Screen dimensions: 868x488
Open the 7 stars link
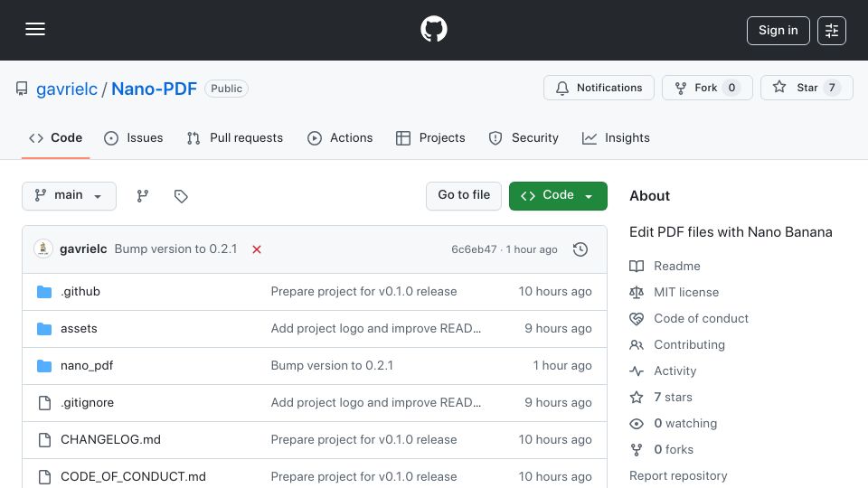661,398
